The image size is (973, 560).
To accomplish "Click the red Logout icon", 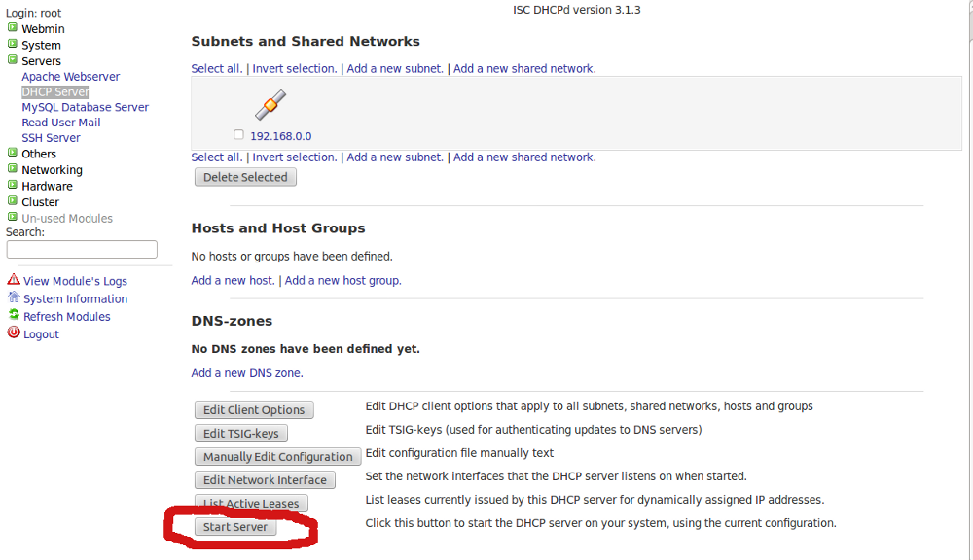I will (x=14, y=332).
